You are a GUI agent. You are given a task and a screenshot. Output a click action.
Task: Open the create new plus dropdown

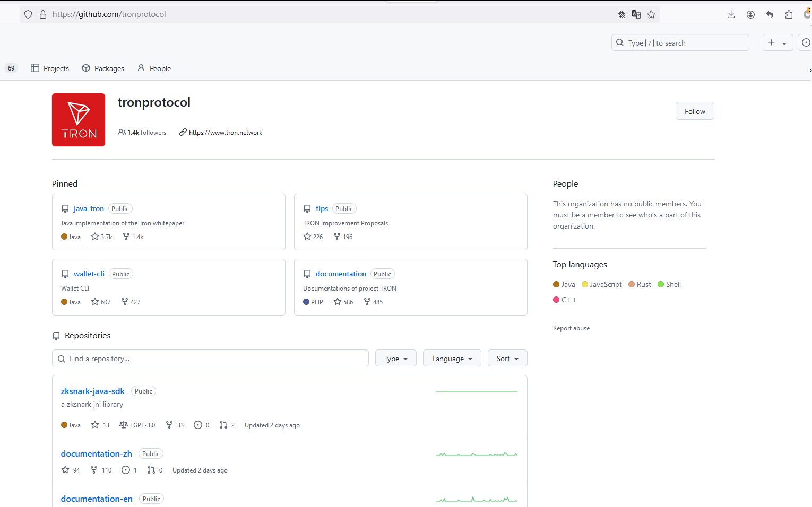(778, 43)
